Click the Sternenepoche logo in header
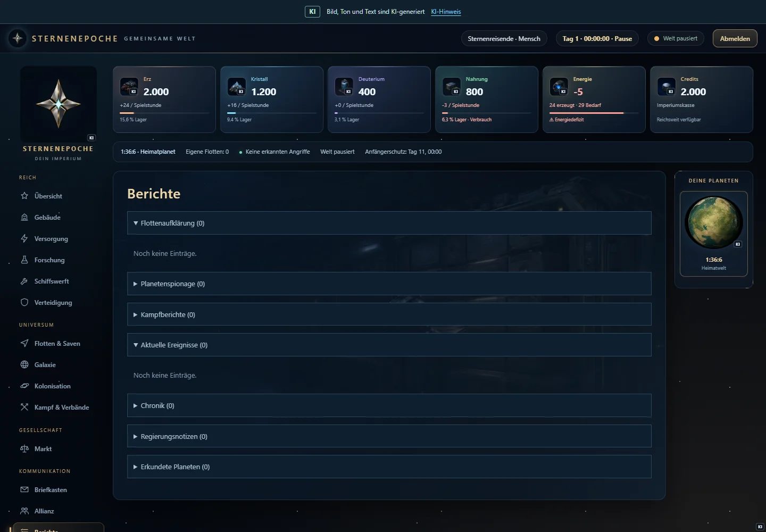The image size is (766, 532). pos(18,38)
